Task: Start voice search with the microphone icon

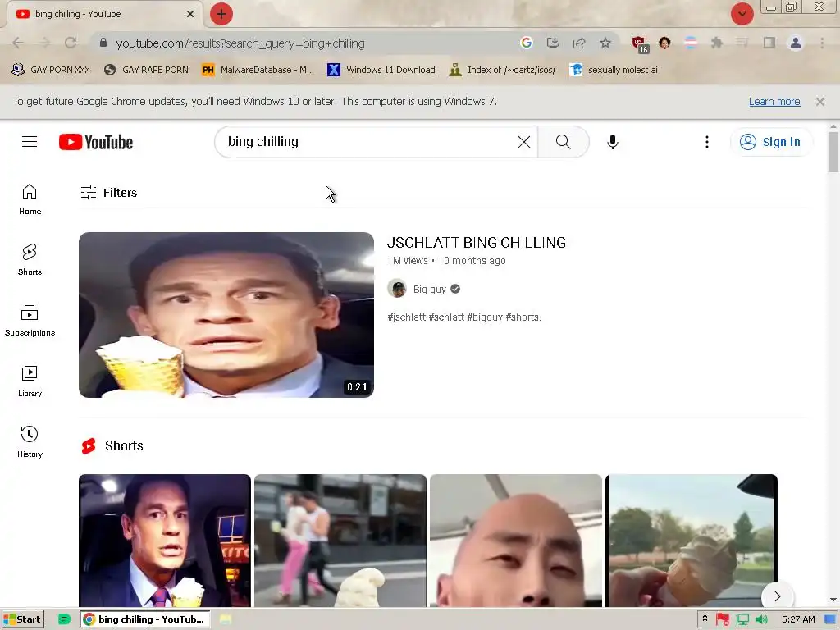Action: tap(612, 141)
